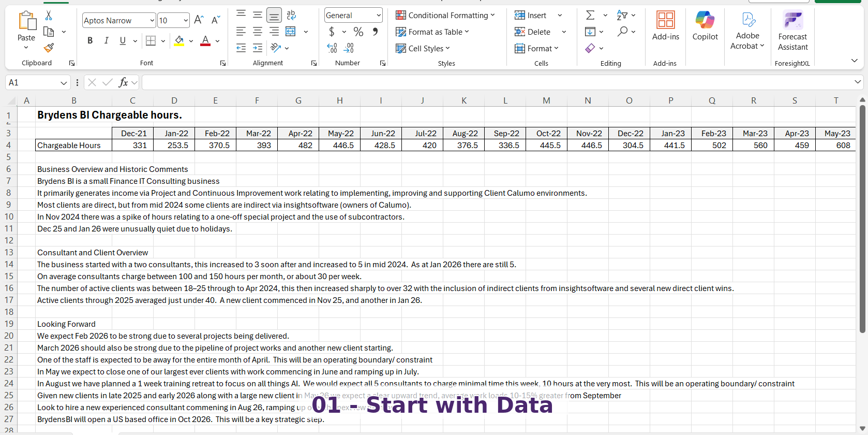Decrease font size with small A icon

click(x=216, y=20)
